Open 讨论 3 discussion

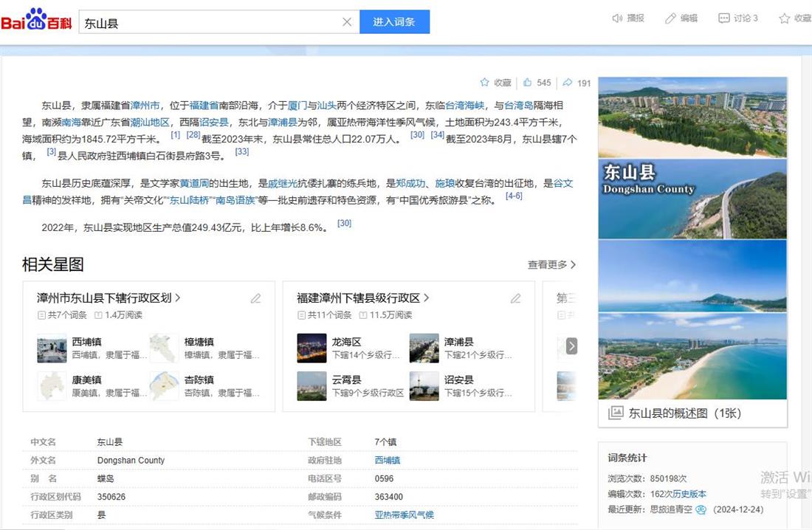737,18
